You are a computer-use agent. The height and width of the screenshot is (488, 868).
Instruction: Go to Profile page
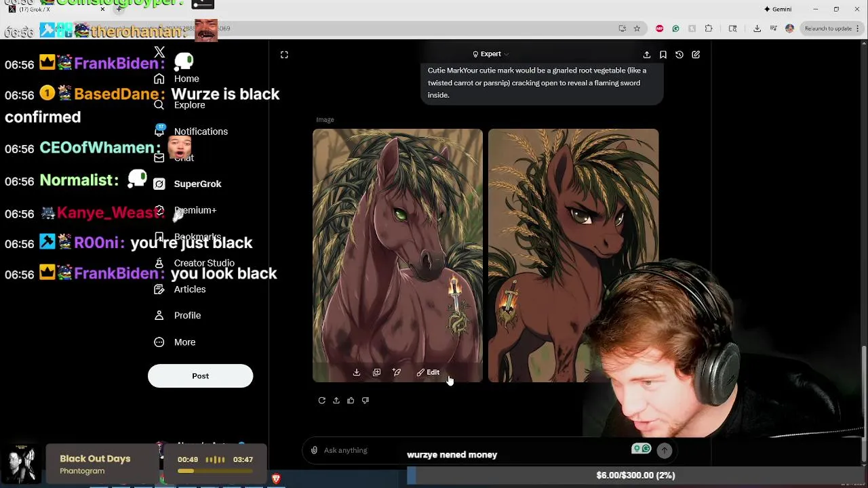pos(177,315)
